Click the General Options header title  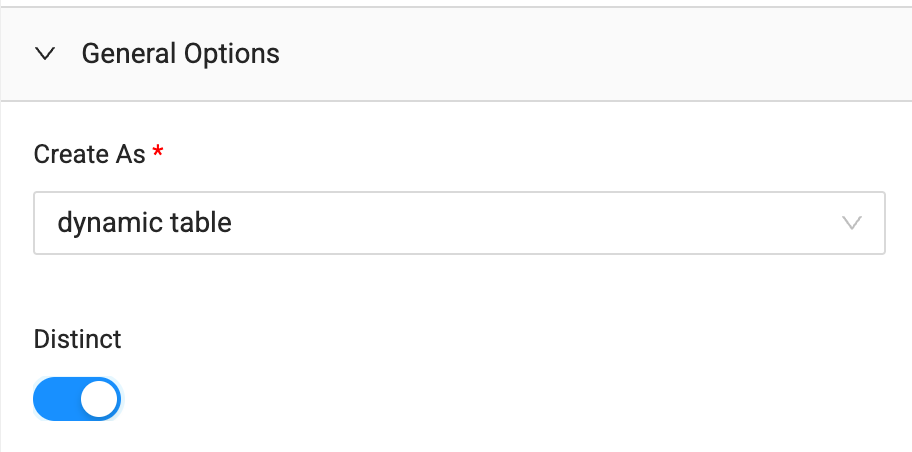tap(180, 54)
